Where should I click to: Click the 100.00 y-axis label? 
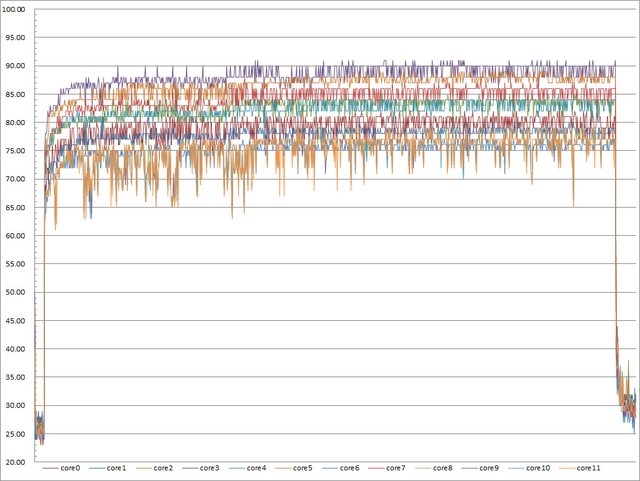[x=17, y=10]
